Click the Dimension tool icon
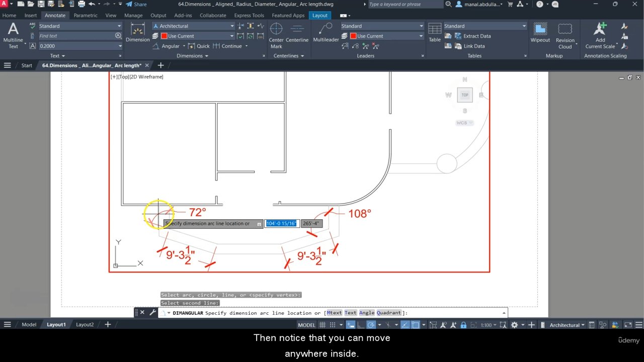The height and width of the screenshot is (362, 644). pos(137,33)
